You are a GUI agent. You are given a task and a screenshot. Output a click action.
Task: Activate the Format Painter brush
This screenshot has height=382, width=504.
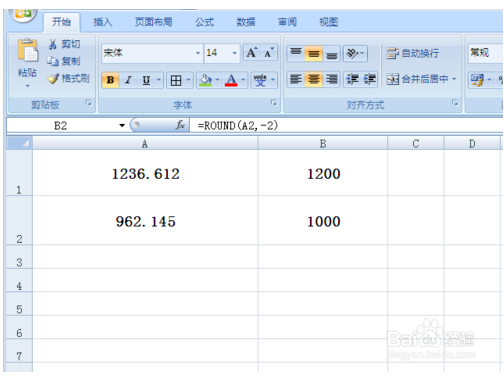68,79
